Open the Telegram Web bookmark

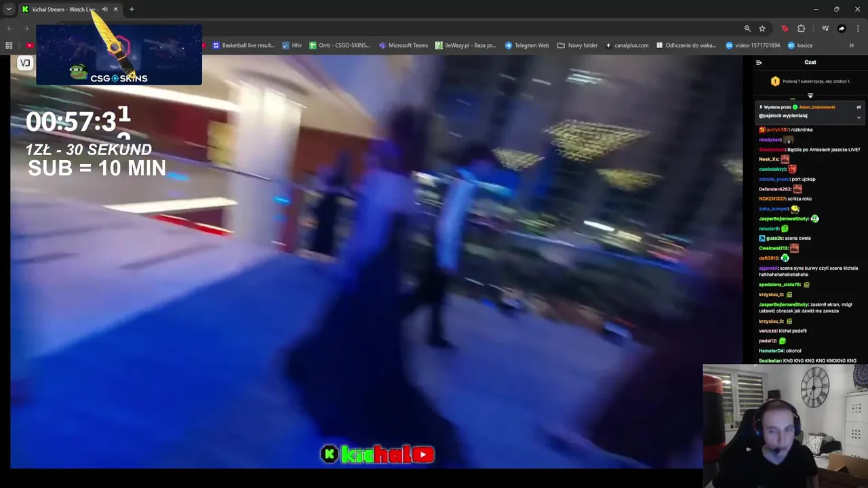coord(527,45)
